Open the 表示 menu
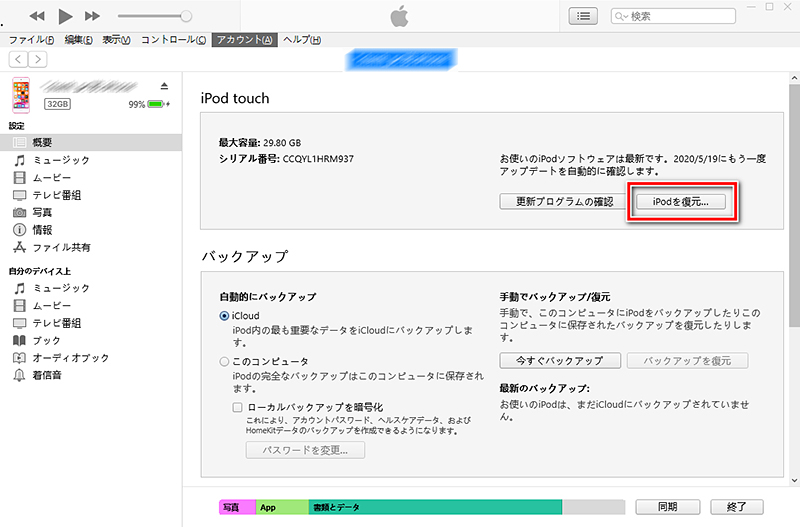 pyautogui.click(x=116, y=40)
